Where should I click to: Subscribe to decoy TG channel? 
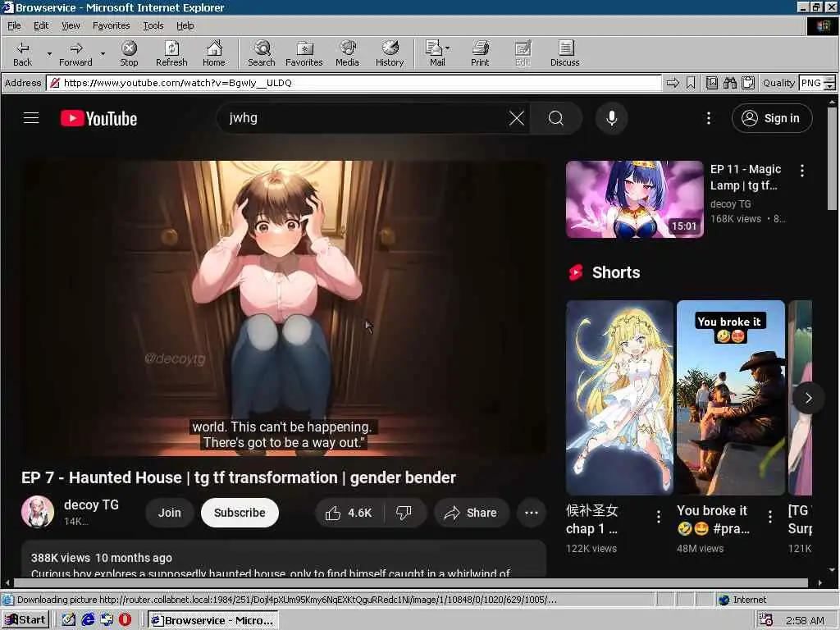click(240, 513)
